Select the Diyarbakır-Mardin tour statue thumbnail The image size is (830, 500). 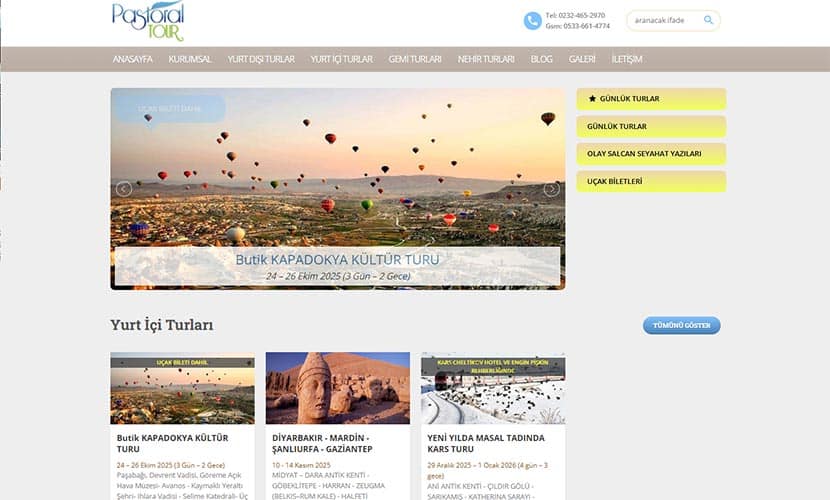coord(337,388)
